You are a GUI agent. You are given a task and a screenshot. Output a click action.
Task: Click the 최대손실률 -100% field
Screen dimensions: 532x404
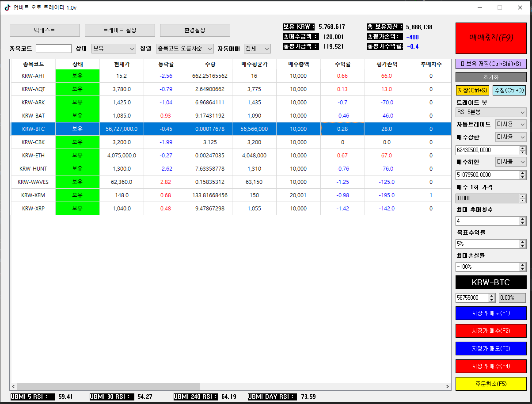click(x=487, y=267)
